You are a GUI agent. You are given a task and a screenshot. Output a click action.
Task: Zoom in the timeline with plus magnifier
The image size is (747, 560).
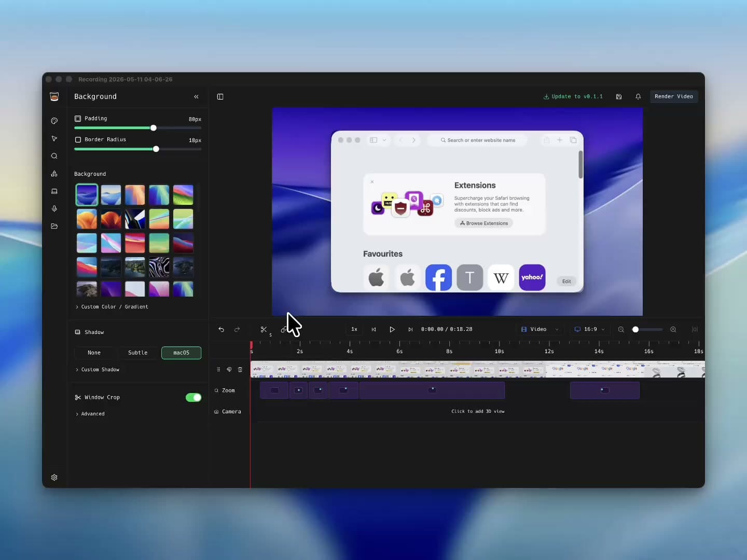click(x=673, y=329)
